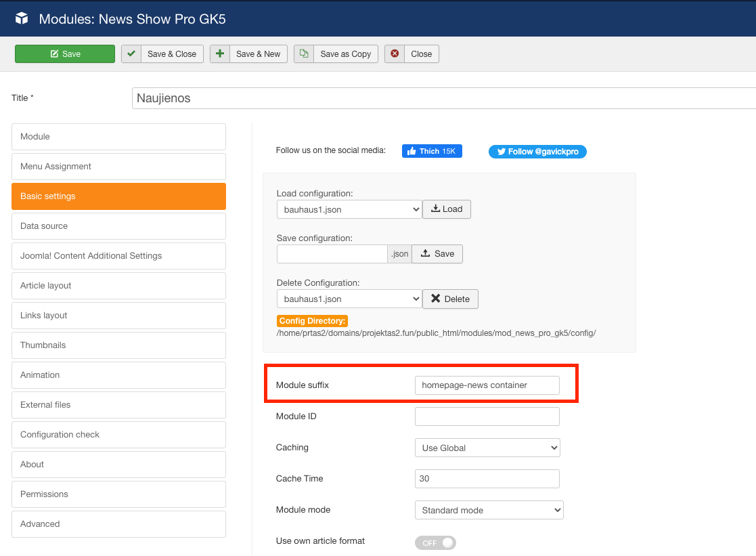Open the Load configuration dropdown
Viewport: 756px width, 556px height.
(349, 210)
